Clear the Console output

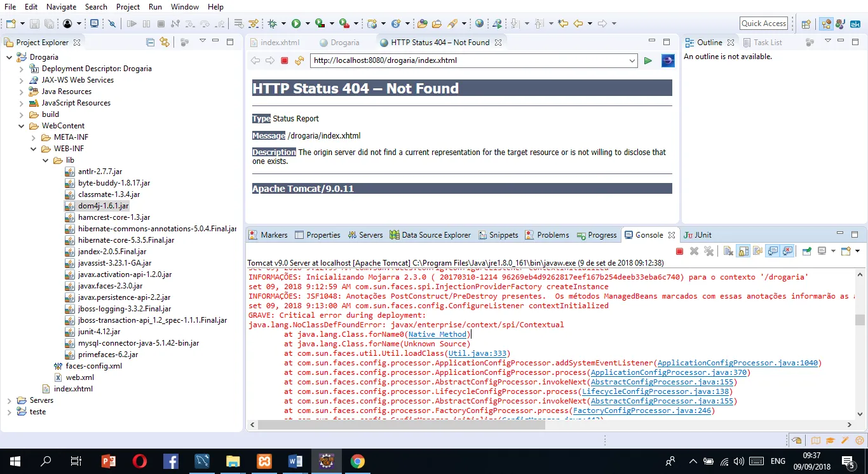(x=728, y=251)
